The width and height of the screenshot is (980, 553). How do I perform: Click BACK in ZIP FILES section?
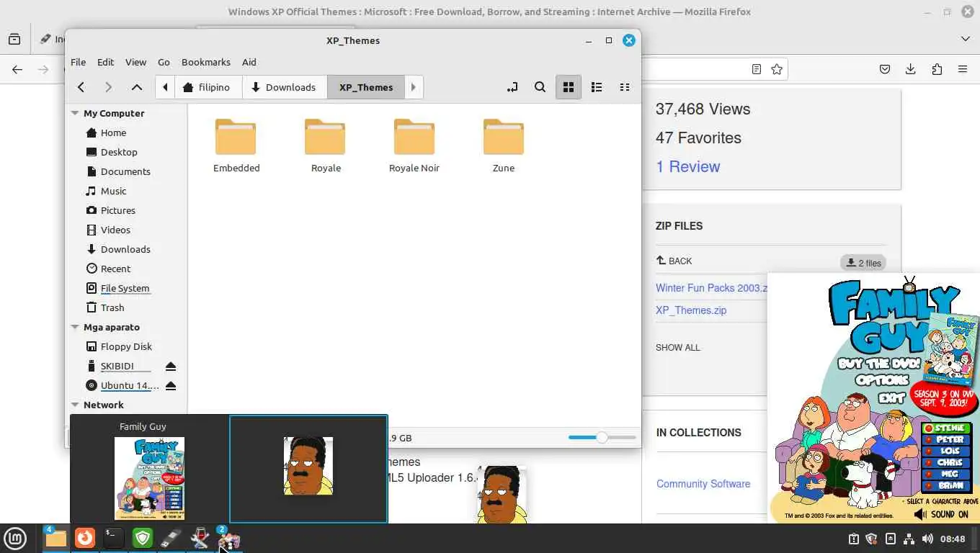click(674, 261)
